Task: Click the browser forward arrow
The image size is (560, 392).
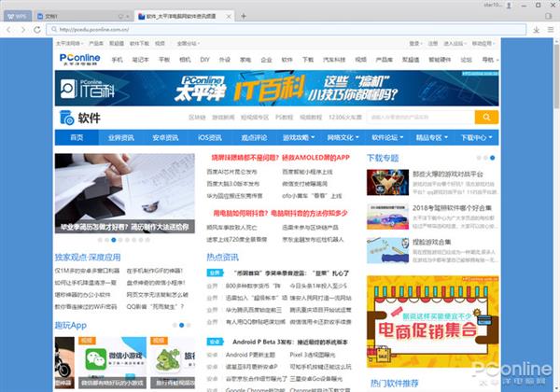Action: (23, 30)
